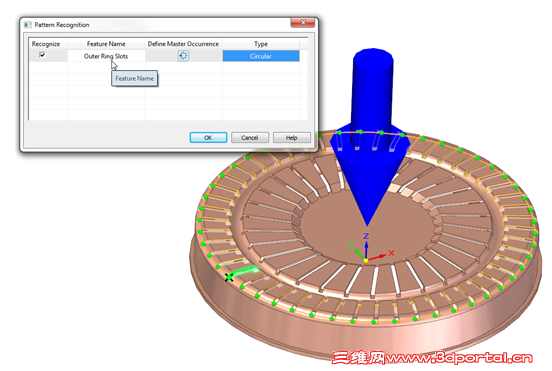Select the Circular type cell
Viewport: 552px width, 371px height.
click(x=261, y=56)
